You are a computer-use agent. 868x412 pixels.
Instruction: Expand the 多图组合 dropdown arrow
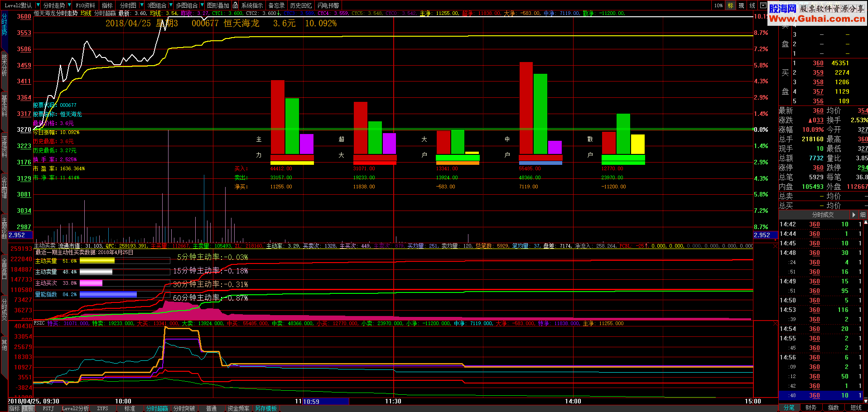tap(202, 5)
